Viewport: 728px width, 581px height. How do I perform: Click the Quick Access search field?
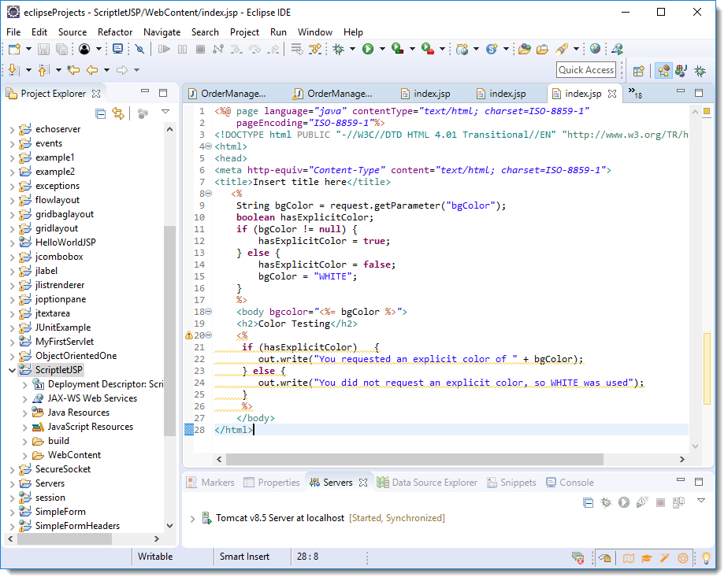(x=586, y=70)
